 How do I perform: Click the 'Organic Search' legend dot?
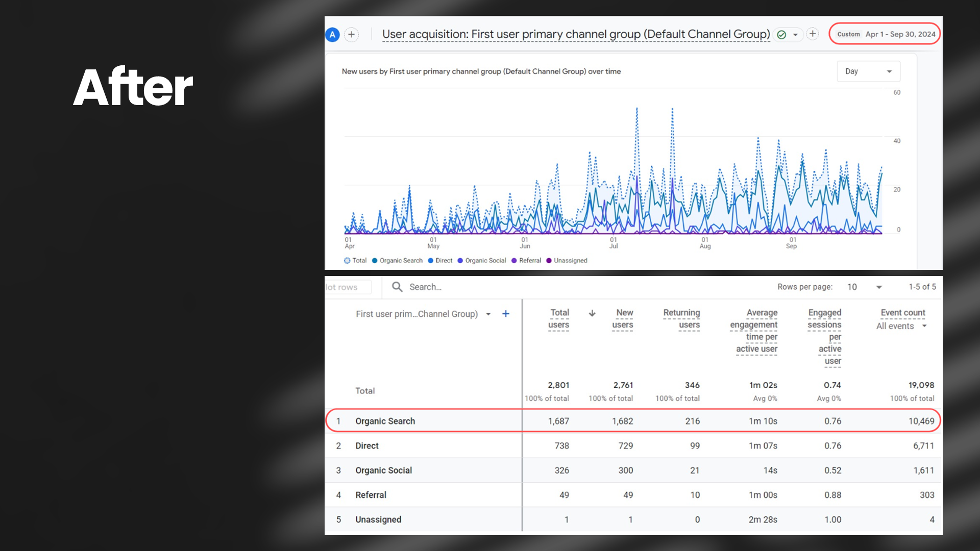pos(375,261)
